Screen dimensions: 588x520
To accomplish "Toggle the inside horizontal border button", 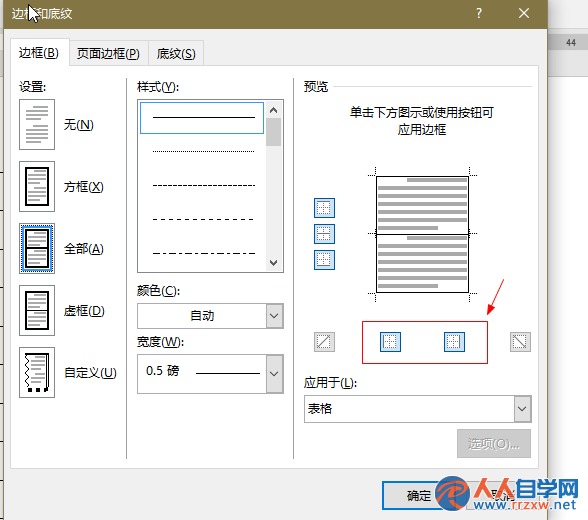I will click(x=324, y=234).
